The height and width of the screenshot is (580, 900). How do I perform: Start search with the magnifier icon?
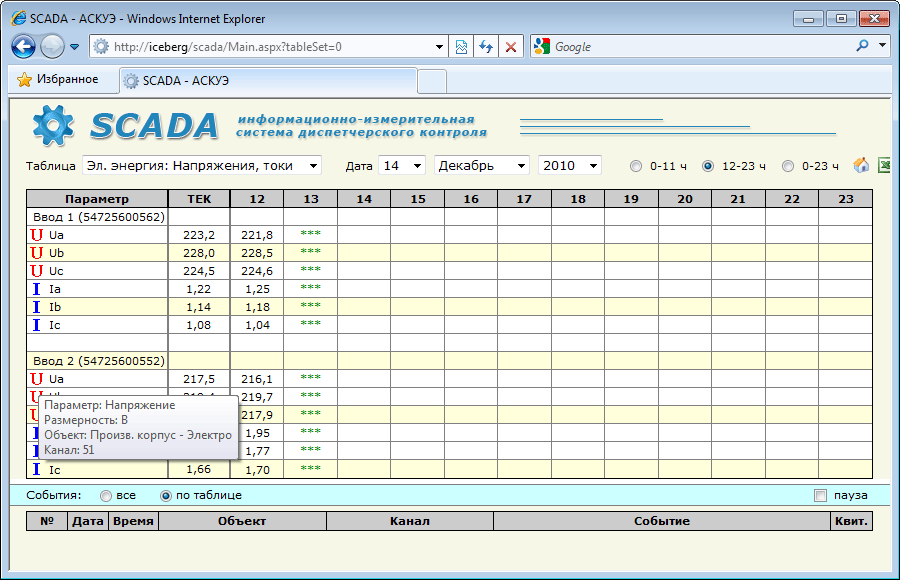[x=862, y=46]
